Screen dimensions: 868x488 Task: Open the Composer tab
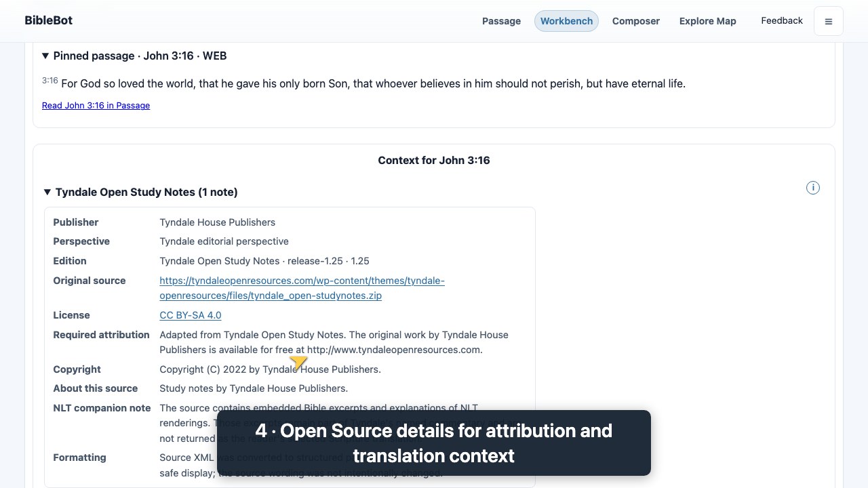click(x=635, y=21)
